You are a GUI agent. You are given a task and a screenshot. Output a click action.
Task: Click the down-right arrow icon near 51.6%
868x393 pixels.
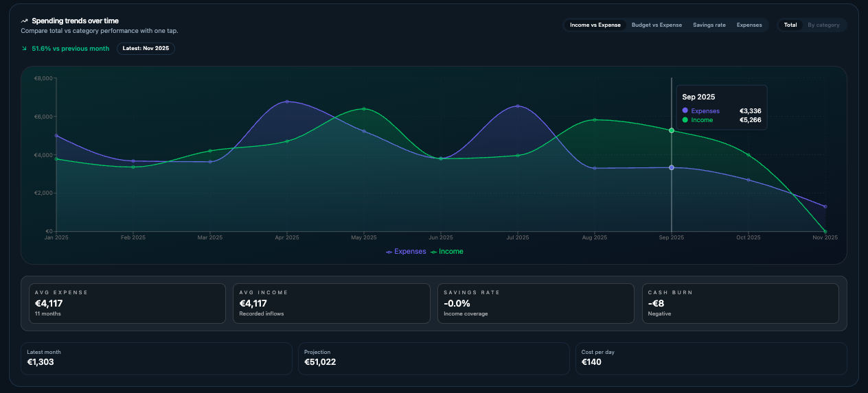pos(25,49)
